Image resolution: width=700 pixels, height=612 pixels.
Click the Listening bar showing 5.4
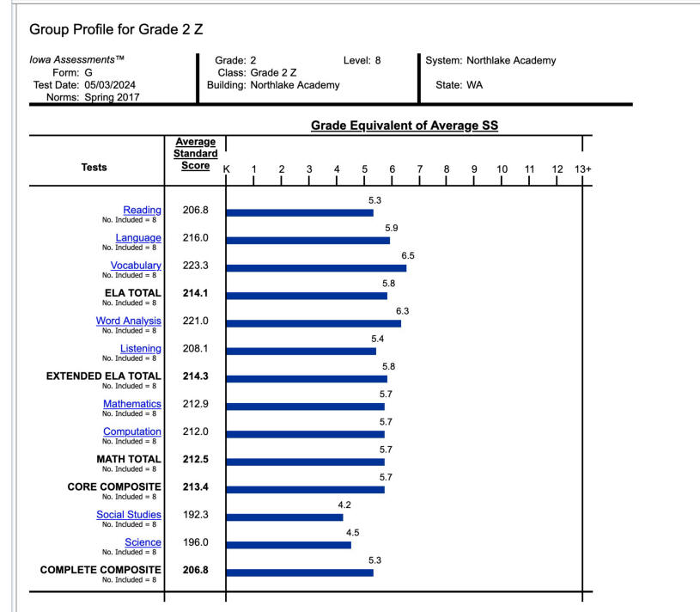(301, 351)
